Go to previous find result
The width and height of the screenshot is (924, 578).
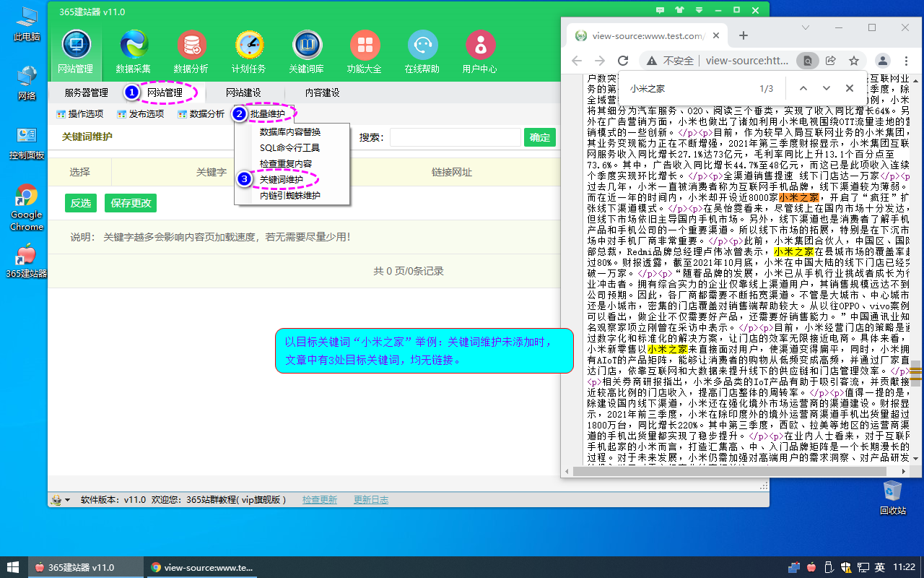pyautogui.click(x=803, y=88)
